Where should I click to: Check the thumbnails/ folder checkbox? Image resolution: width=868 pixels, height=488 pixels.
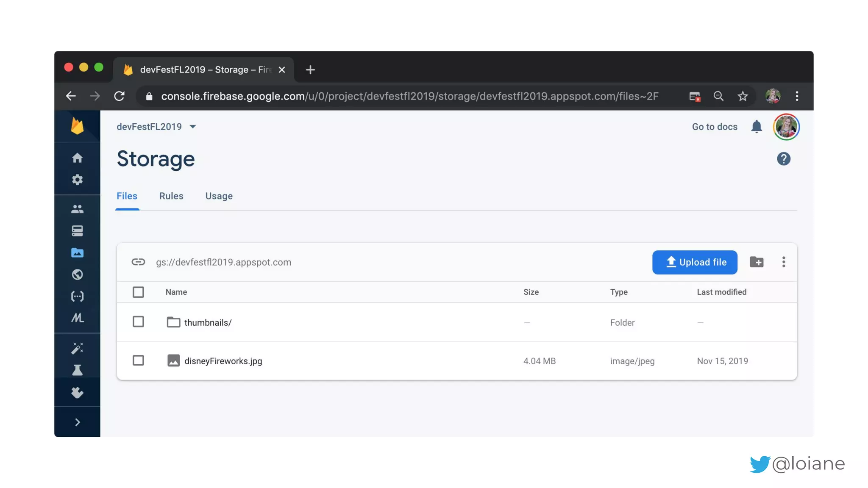tap(138, 322)
